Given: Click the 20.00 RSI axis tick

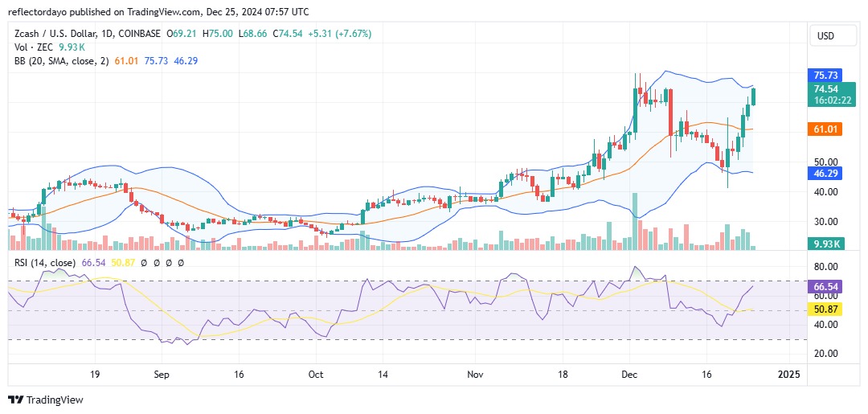Looking at the screenshot, I should (x=825, y=354).
